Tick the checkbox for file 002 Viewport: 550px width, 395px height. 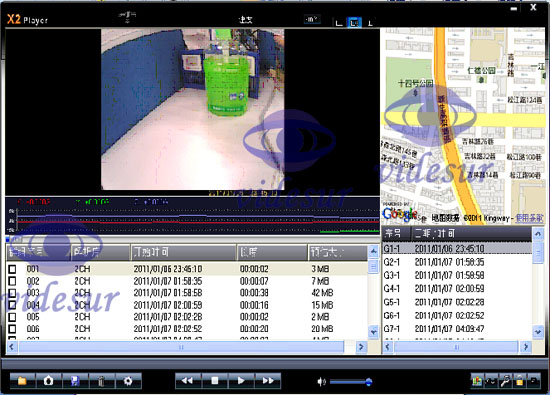(12, 281)
